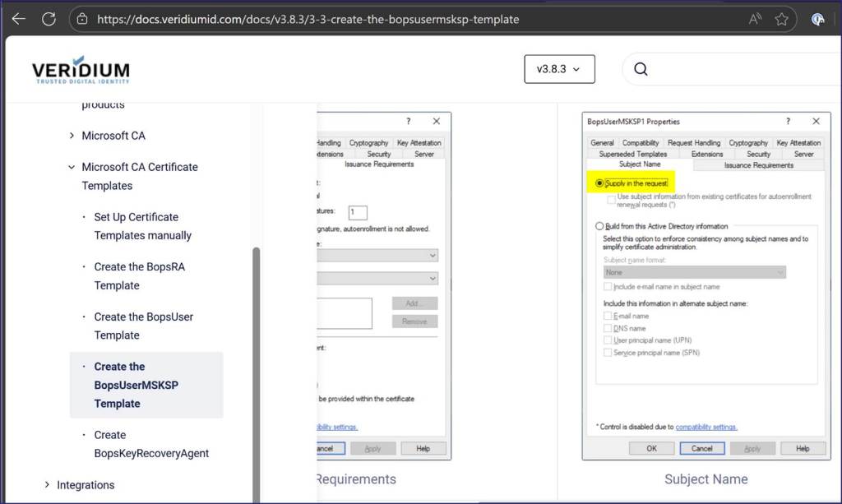Check the User principal name (UPN) box
The image size is (842, 504).
608,340
